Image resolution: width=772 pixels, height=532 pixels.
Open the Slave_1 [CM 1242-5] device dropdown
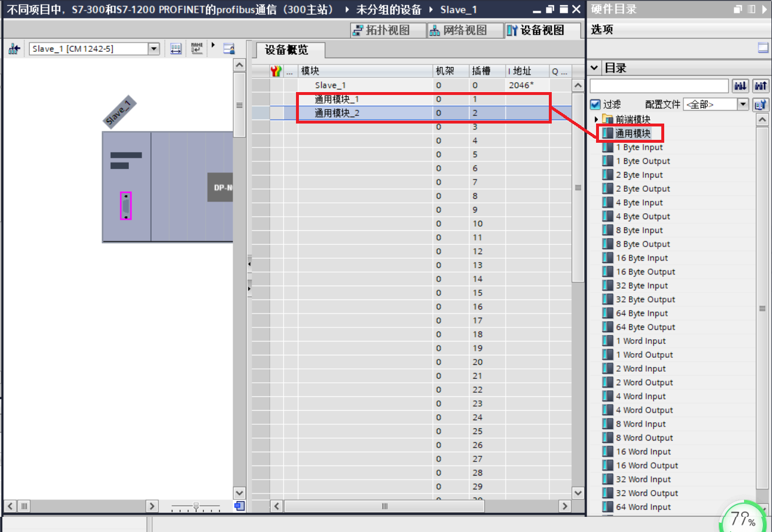[154, 49]
